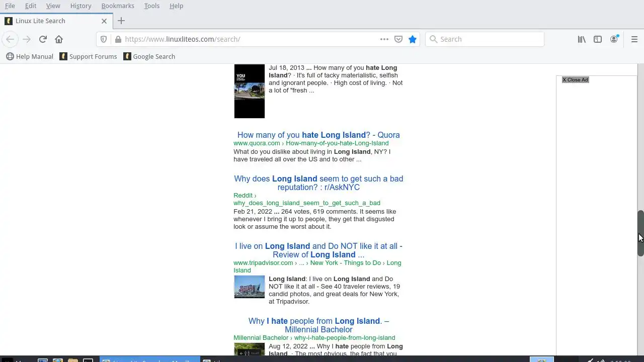644x362 pixels.
Task: Open 'How many of you hate Long Island' Quora result
Action: pyautogui.click(x=318, y=135)
